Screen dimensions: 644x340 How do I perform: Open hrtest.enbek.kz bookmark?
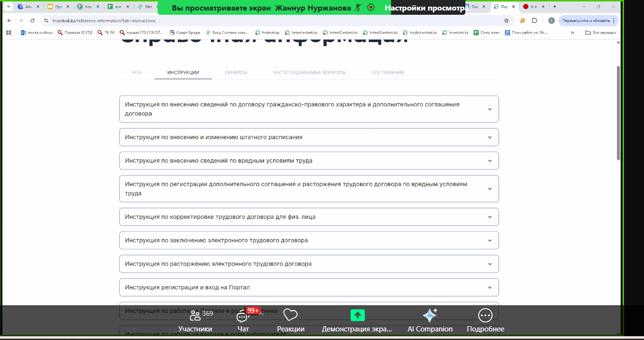(x=301, y=32)
